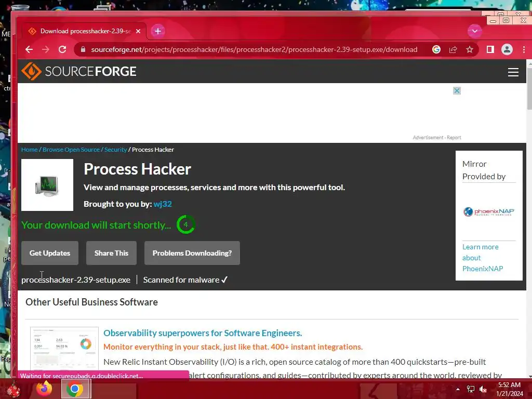This screenshot has height=399, width=532.
Task: Click the Process Hacker heading text
Action: (137, 169)
